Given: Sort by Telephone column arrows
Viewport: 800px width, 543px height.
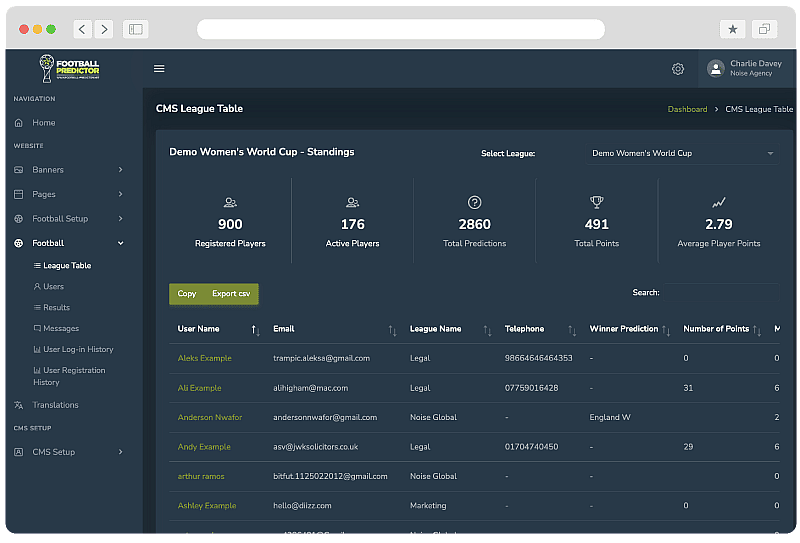Looking at the screenshot, I should pos(572,330).
